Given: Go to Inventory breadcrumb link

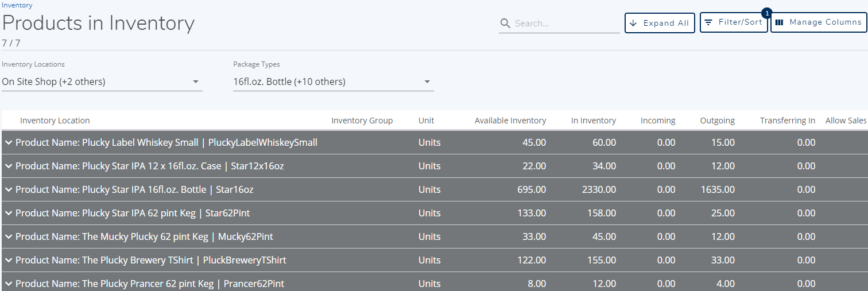Looking at the screenshot, I should [x=17, y=5].
